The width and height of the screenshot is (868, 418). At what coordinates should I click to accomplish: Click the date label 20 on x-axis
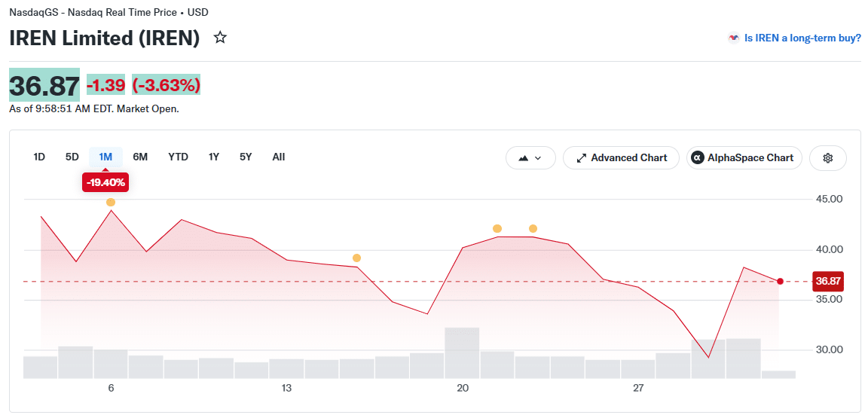pyautogui.click(x=462, y=388)
